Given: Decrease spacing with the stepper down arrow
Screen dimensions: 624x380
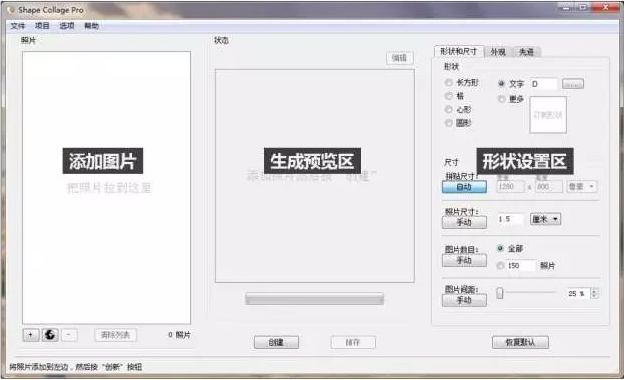Looking at the screenshot, I should pos(595,296).
